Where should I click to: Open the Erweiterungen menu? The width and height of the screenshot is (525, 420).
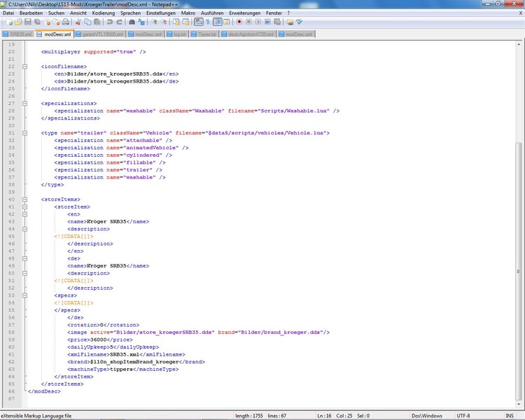click(245, 13)
